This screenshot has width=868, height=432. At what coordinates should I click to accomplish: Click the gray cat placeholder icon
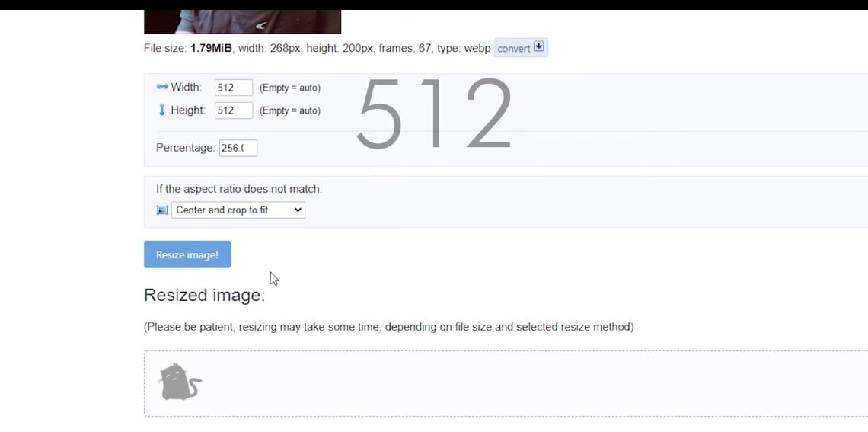point(180,382)
